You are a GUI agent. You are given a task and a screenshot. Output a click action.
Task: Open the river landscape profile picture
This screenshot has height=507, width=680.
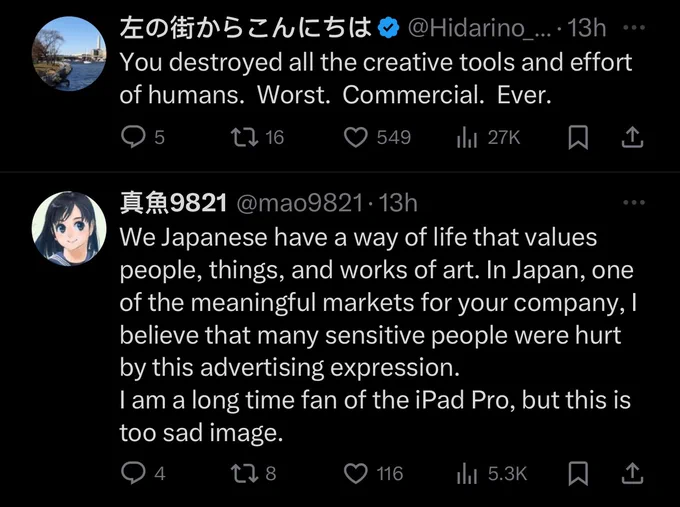[x=69, y=53]
